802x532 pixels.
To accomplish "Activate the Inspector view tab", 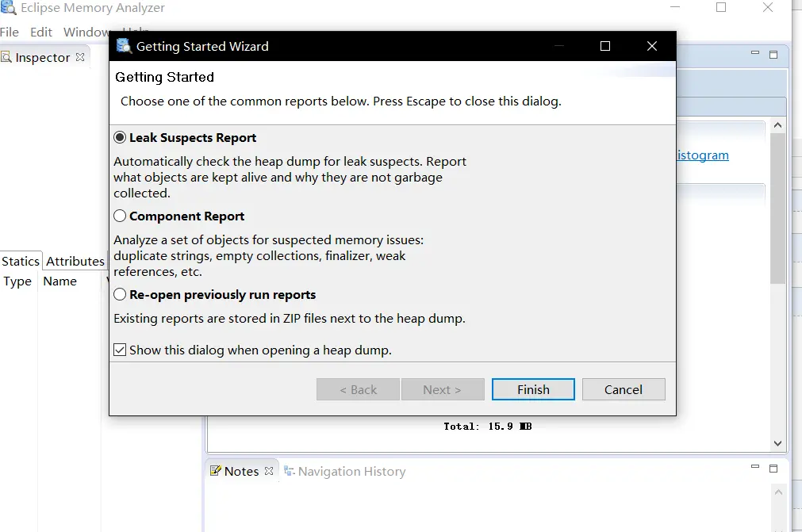I will (43, 58).
